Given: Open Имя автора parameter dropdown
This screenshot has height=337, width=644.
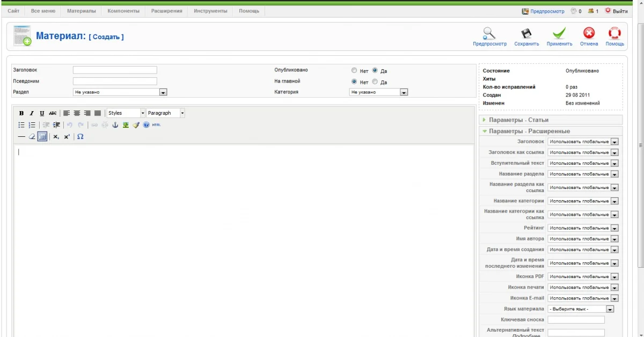Looking at the screenshot, I should pos(583,239).
